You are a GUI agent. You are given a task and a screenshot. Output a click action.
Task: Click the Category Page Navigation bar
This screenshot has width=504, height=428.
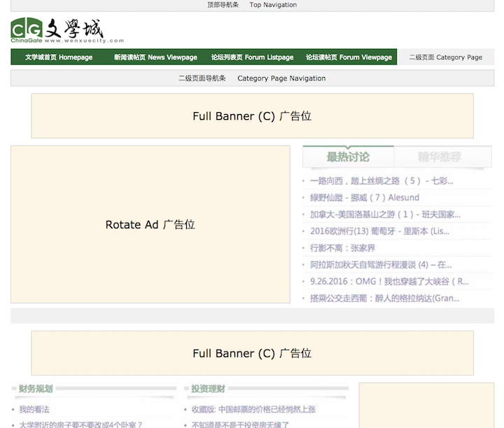(x=252, y=78)
